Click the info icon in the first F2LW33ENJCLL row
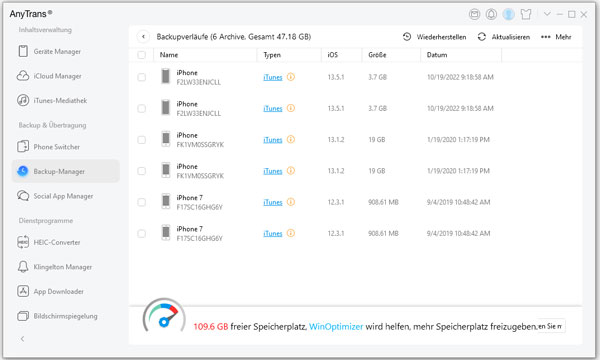600x360 pixels. tap(291, 77)
